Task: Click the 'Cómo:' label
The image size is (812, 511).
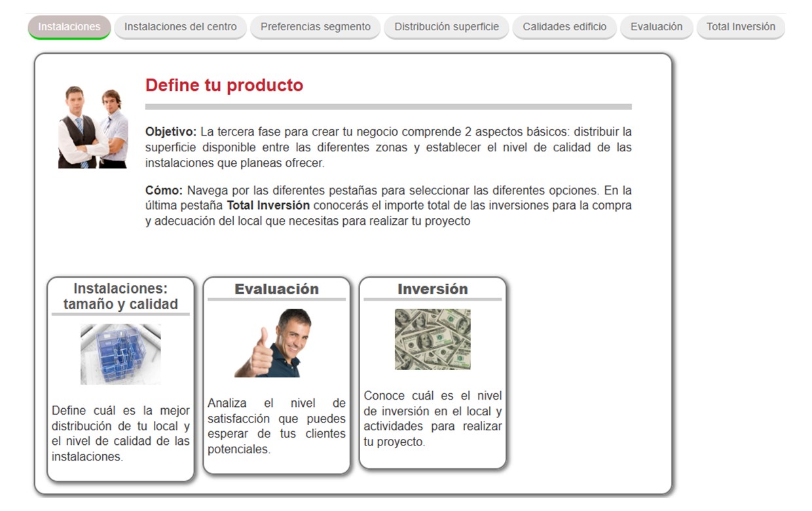Action: (164, 191)
